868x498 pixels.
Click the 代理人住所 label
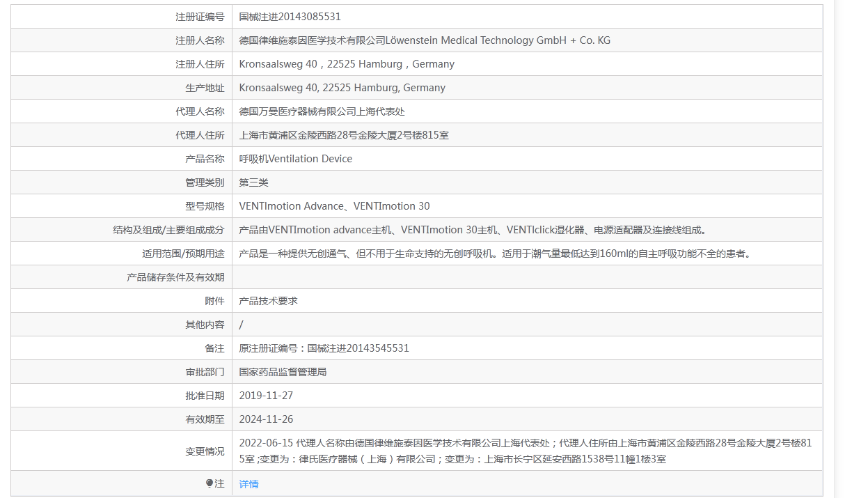[200, 135]
